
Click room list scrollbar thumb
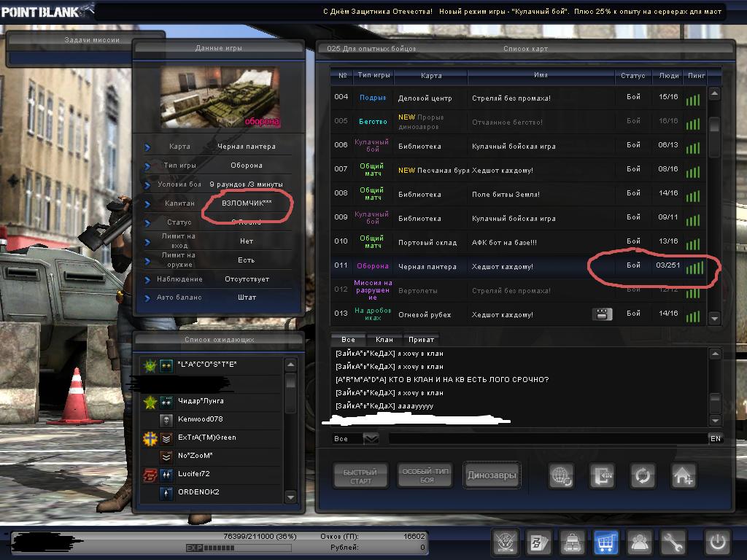pyautogui.click(x=714, y=125)
